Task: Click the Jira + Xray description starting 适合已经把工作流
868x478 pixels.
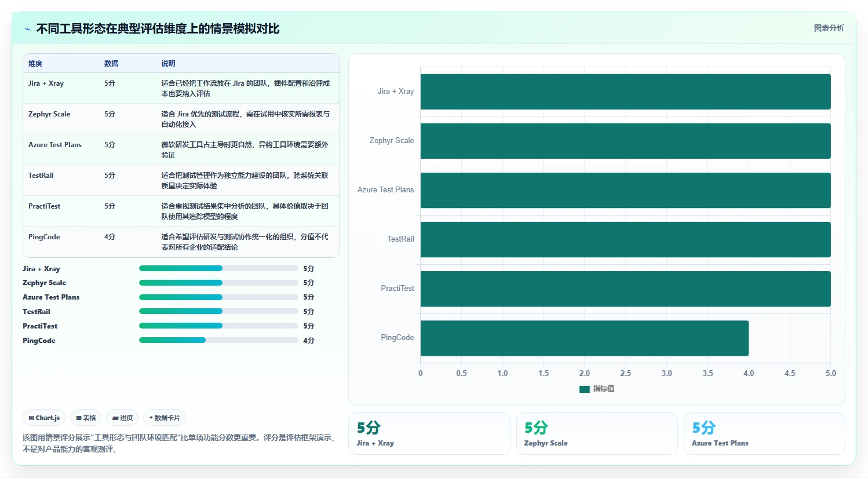Action: 246,89
